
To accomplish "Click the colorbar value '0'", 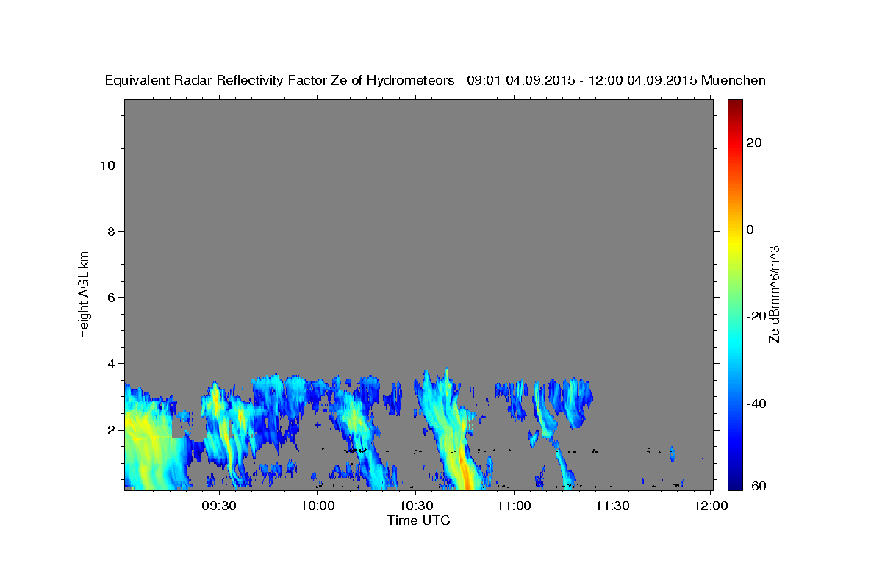I will coord(750,229).
